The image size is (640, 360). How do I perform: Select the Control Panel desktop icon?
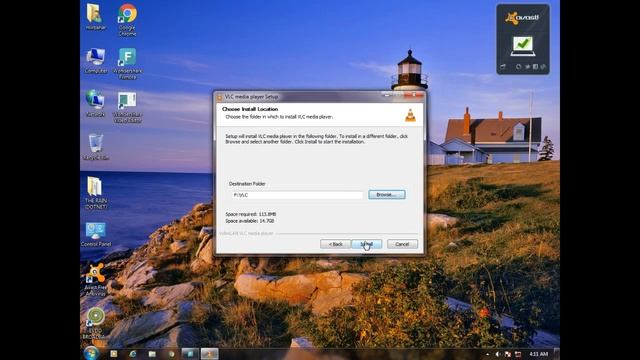point(96,234)
